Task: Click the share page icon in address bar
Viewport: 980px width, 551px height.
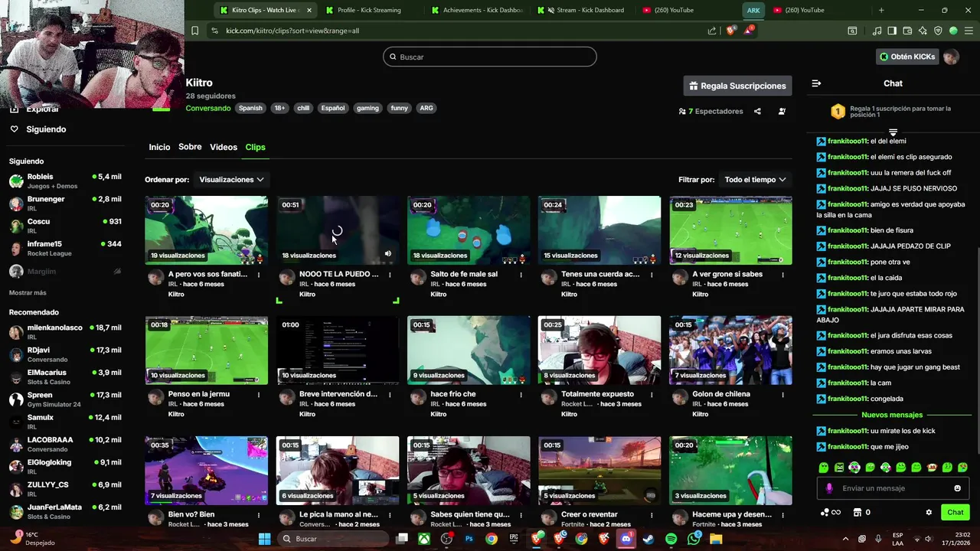Action: coord(712,31)
